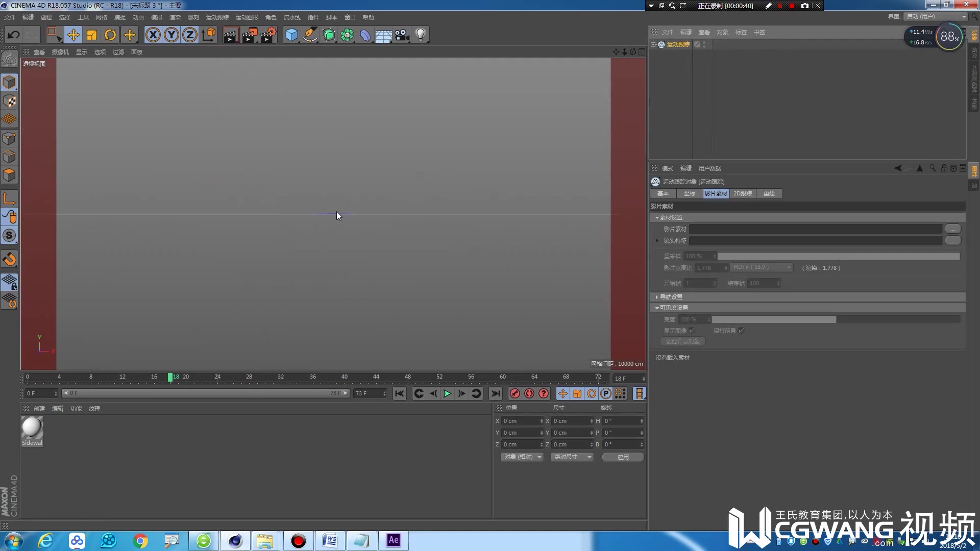Open the 运动跟踪 menu in the menu bar

tap(216, 17)
